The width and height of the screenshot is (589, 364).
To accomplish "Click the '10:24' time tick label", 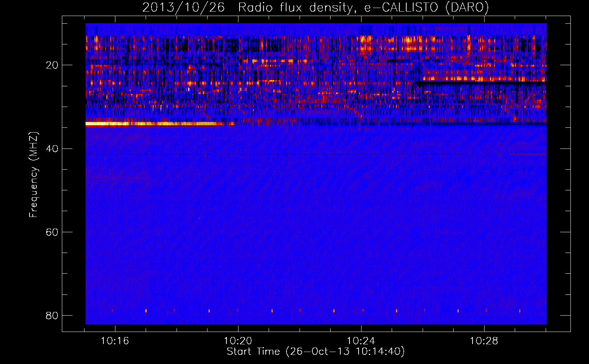I will point(361,341).
